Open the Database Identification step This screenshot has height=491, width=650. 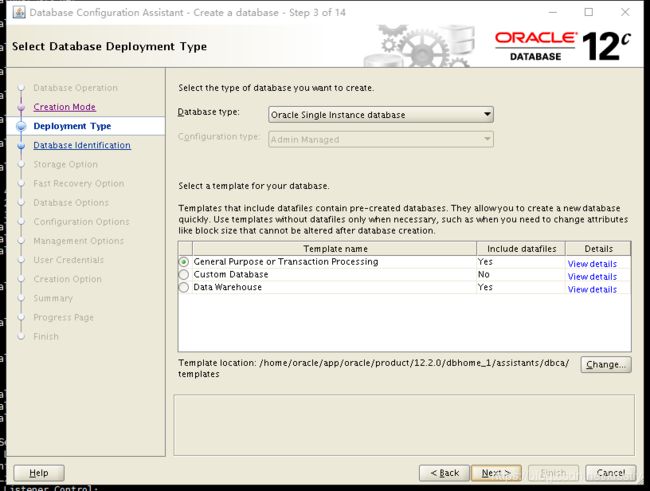(x=82, y=145)
